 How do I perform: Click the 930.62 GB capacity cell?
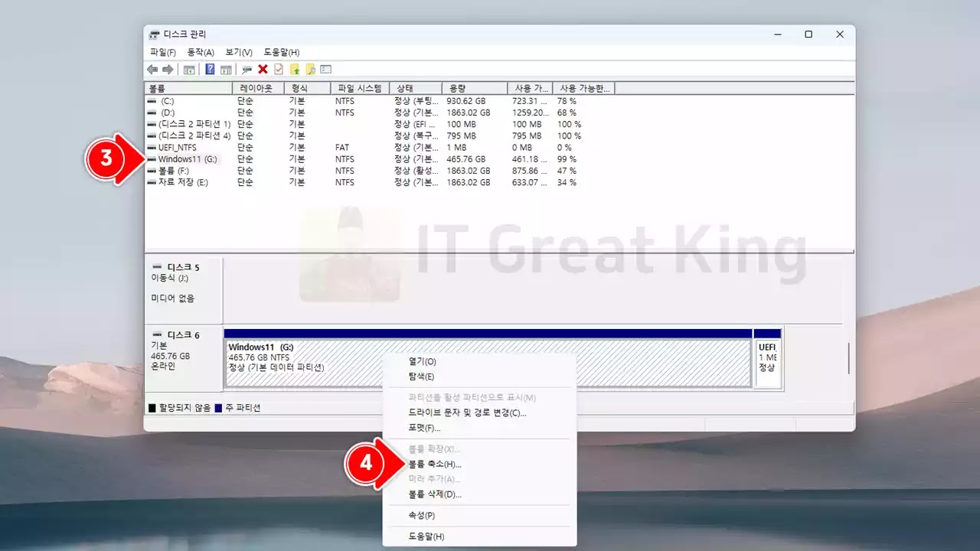coord(467,101)
